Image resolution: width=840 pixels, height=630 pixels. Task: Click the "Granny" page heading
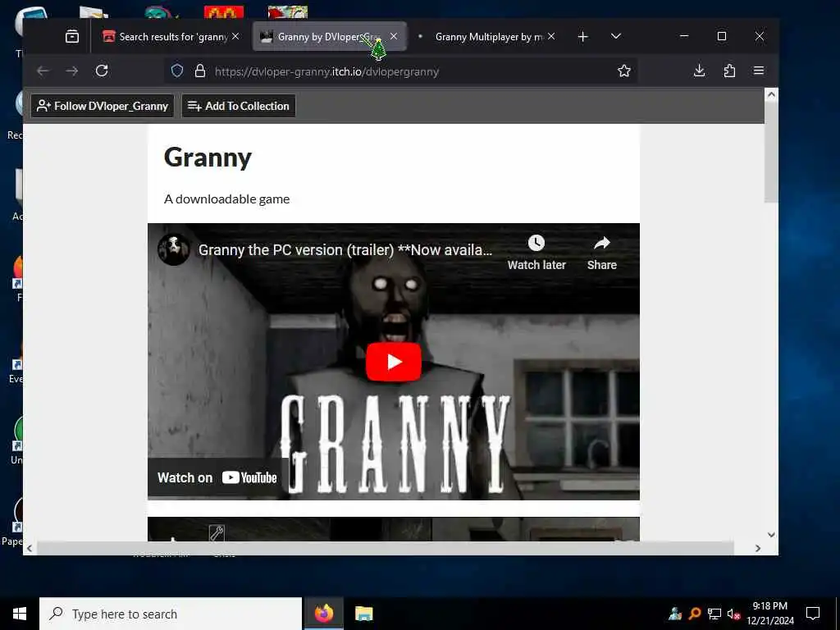208,157
